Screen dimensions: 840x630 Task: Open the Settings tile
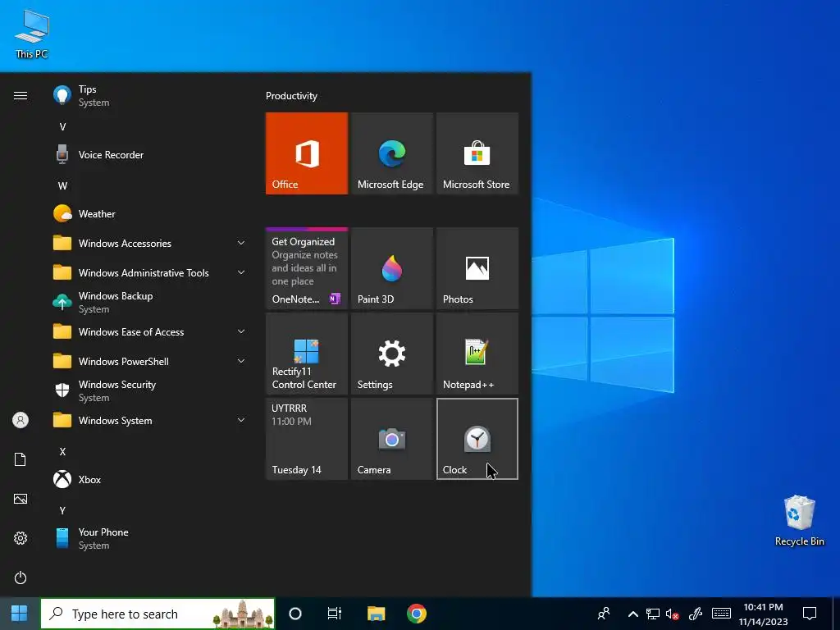click(391, 354)
